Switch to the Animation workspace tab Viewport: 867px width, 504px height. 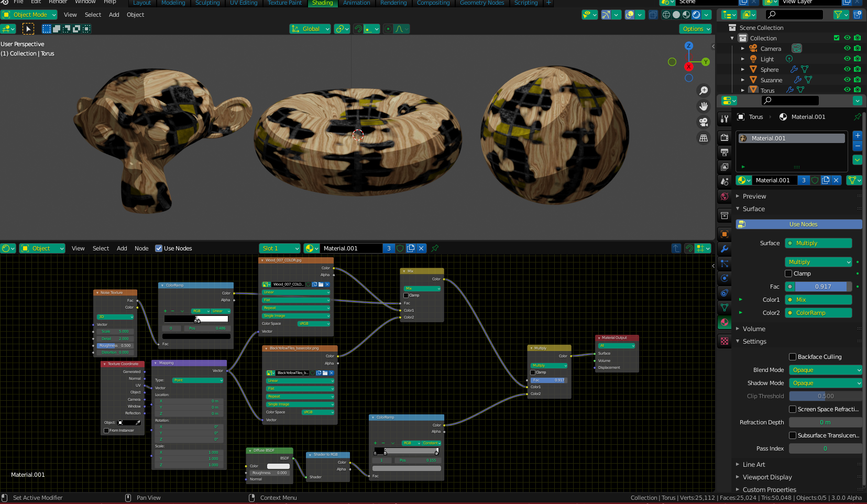pos(356,3)
